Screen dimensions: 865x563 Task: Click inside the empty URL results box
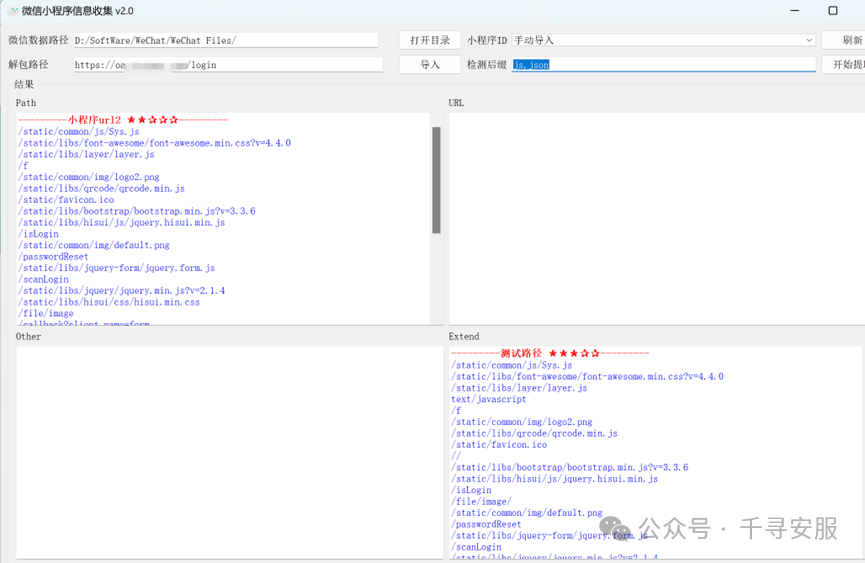pyautogui.click(x=656, y=219)
